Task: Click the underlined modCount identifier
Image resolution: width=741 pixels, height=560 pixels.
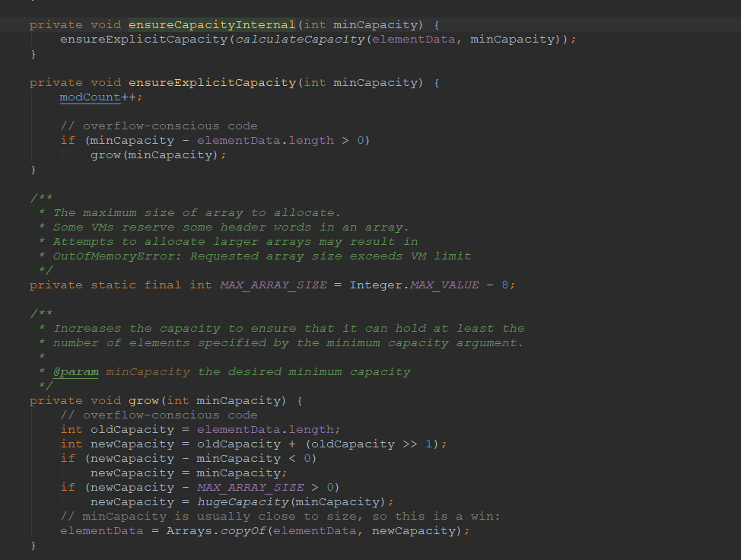Action: [90, 97]
